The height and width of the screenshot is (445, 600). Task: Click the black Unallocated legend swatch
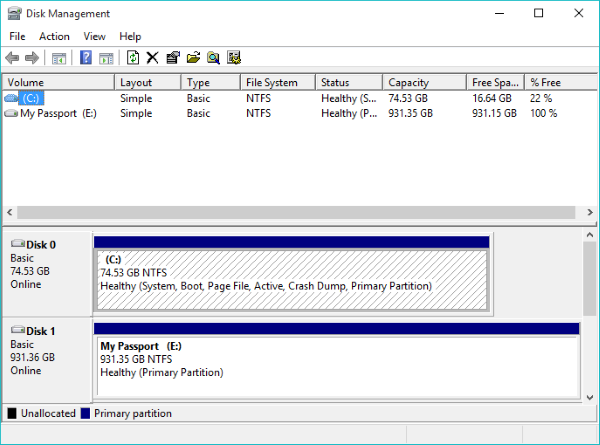point(12,413)
